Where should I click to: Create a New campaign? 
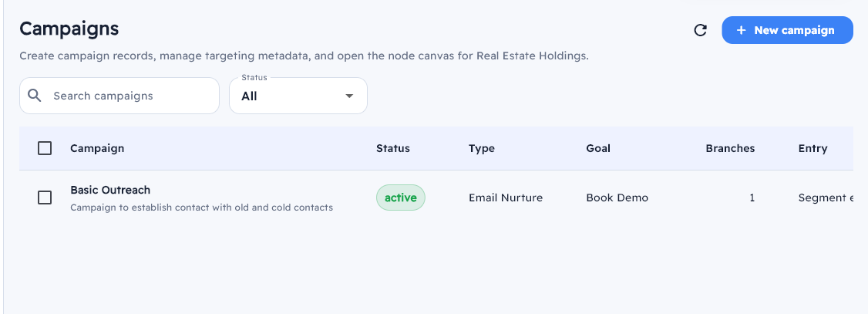(787, 30)
